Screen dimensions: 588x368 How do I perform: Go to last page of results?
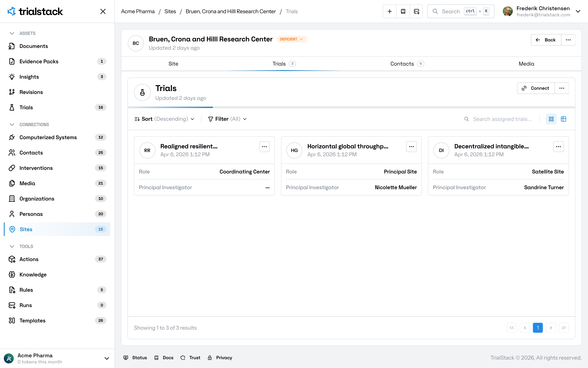pos(564,328)
